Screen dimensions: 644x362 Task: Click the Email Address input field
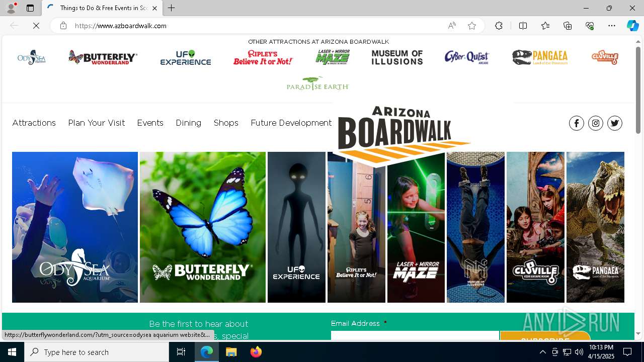click(x=415, y=335)
